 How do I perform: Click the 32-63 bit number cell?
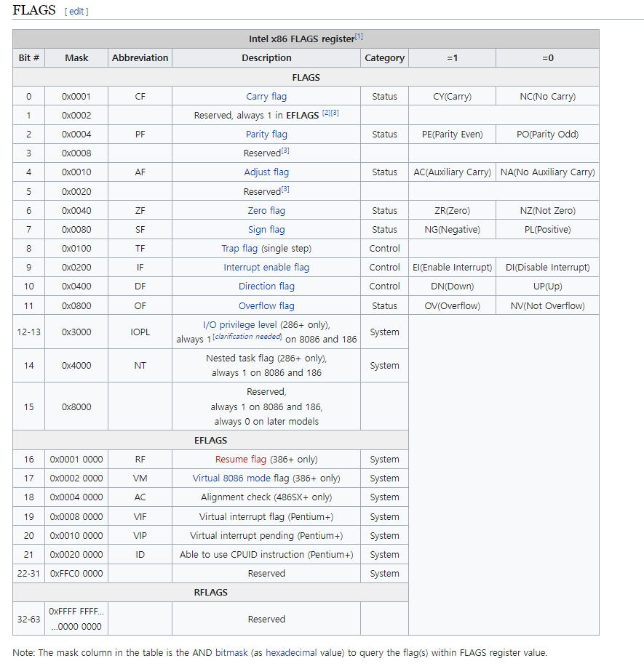[28, 619]
